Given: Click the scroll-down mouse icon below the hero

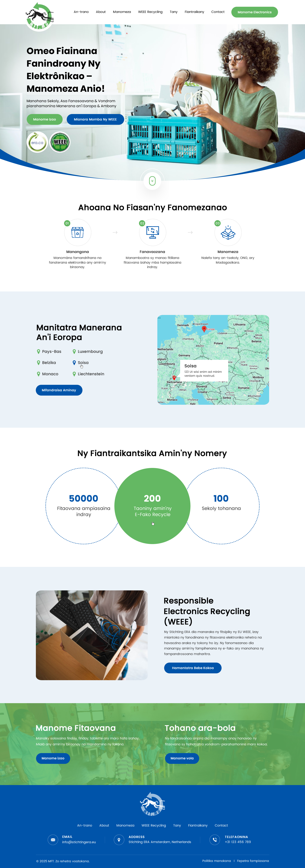Looking at the screenshot, I should [152, 181].
